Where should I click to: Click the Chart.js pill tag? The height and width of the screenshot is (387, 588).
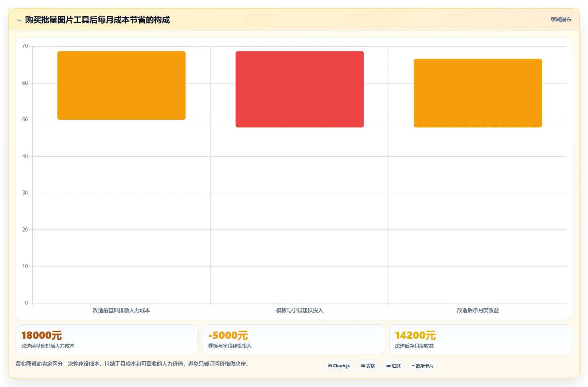click(339, 366)
